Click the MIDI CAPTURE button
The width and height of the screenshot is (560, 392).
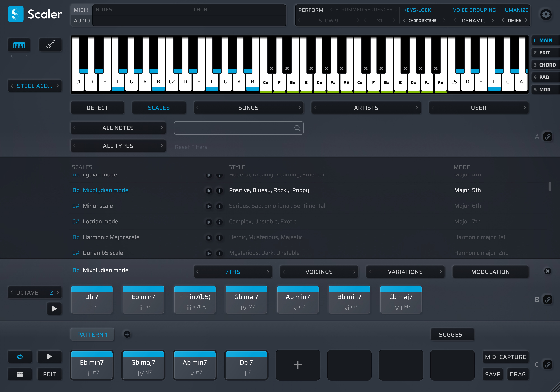506,357
